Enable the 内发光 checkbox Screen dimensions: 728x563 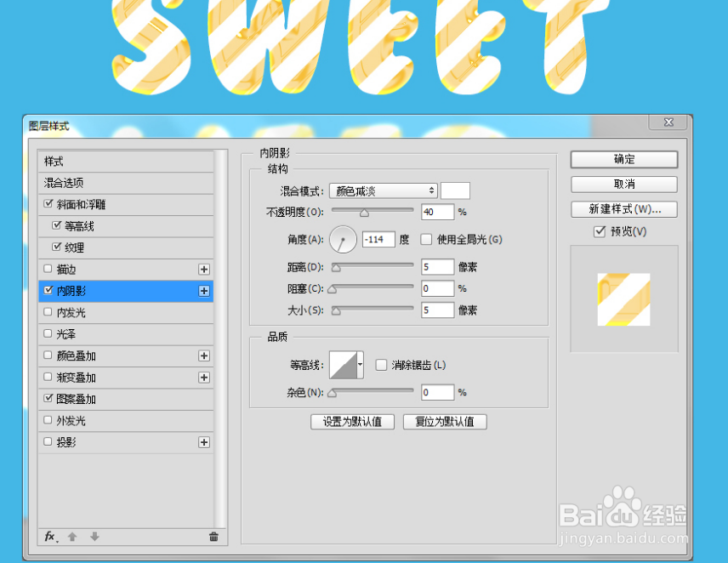(48, 312)
